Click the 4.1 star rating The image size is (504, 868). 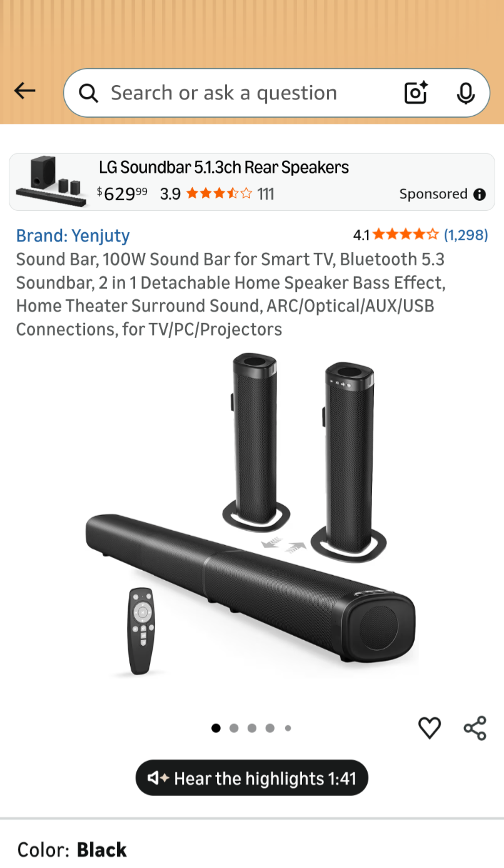396,235
